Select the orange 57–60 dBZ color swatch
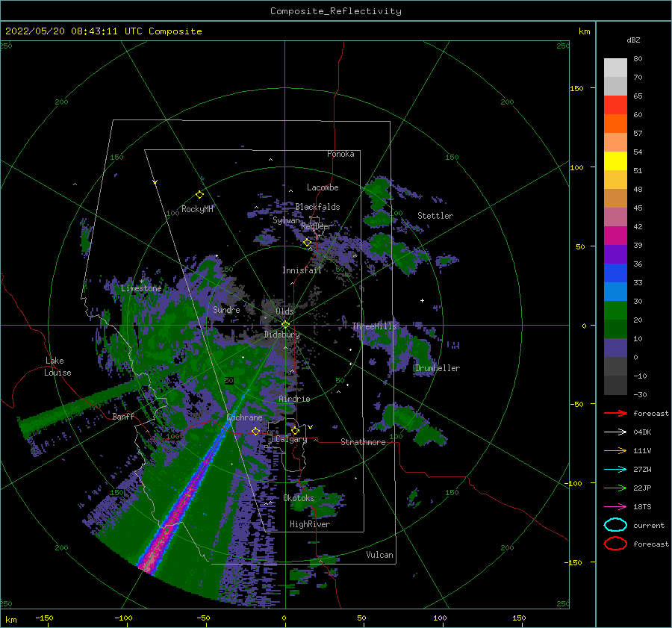Image resolution: width=672 pixels, height=628 pixels. pos(615,124)
